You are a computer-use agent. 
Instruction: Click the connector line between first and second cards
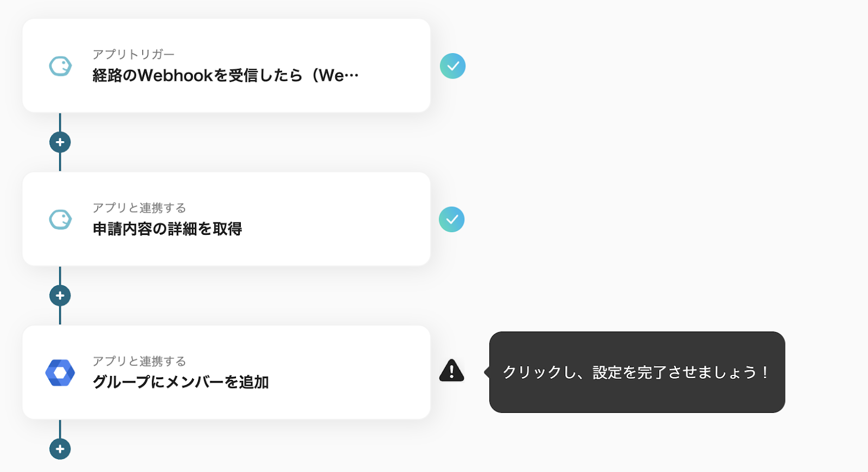(60, 162)
